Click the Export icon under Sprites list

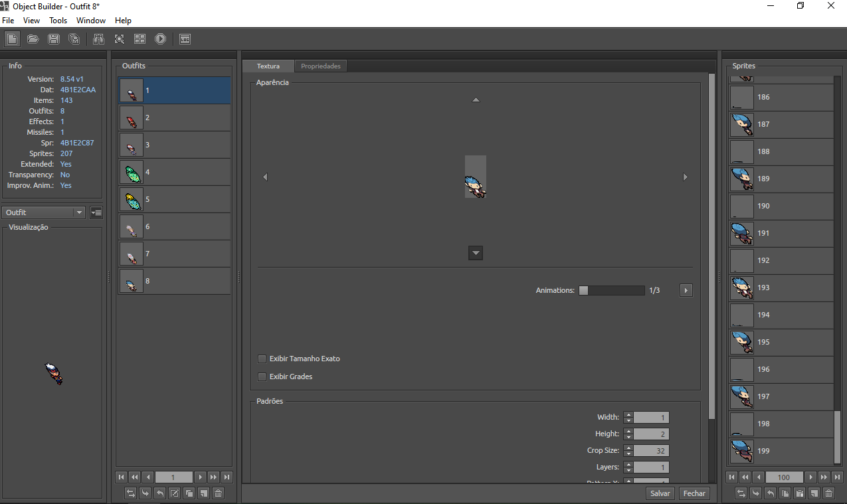pos(770,493)
